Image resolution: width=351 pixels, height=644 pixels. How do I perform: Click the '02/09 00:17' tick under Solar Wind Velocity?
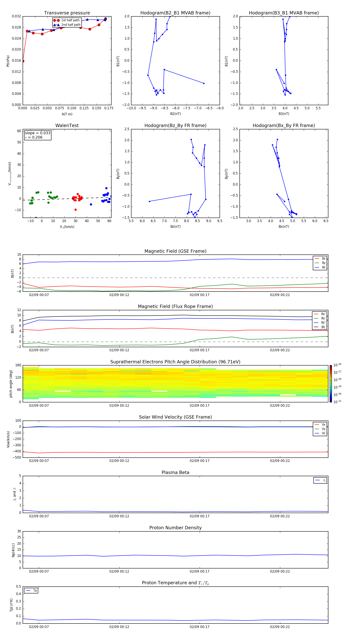tap(199, 461)
